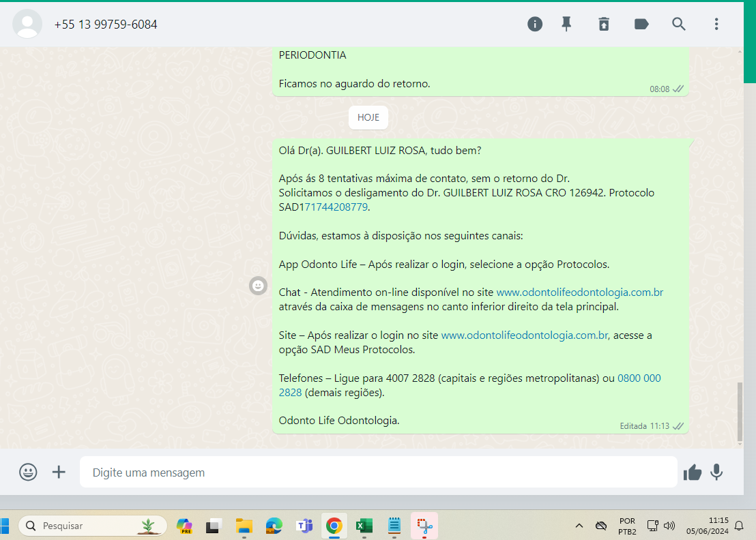Switch keyboard language POR PTB2
Screen dimensions: 756x540
coord(627,526)
